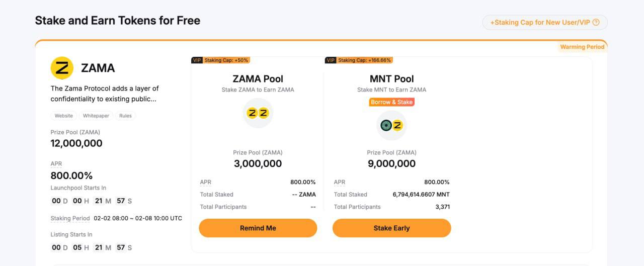Click the ZAMA Pool title

click(x=258, y=79)
